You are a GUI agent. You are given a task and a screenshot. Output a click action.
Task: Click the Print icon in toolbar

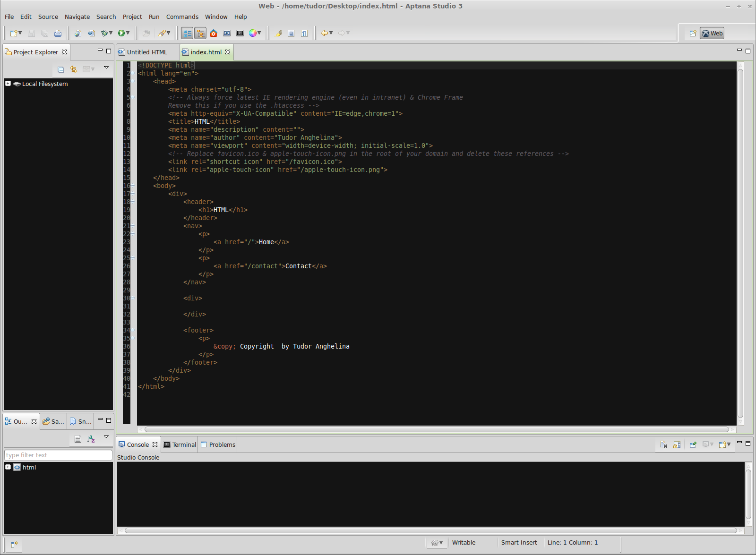click(58, 33)
